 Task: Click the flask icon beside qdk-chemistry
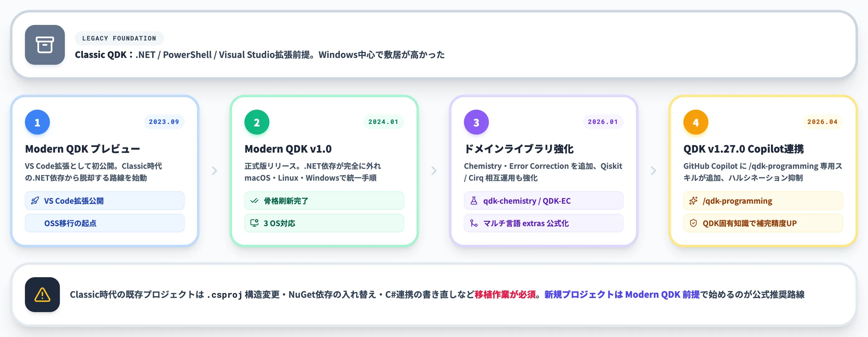click(474, 201)
